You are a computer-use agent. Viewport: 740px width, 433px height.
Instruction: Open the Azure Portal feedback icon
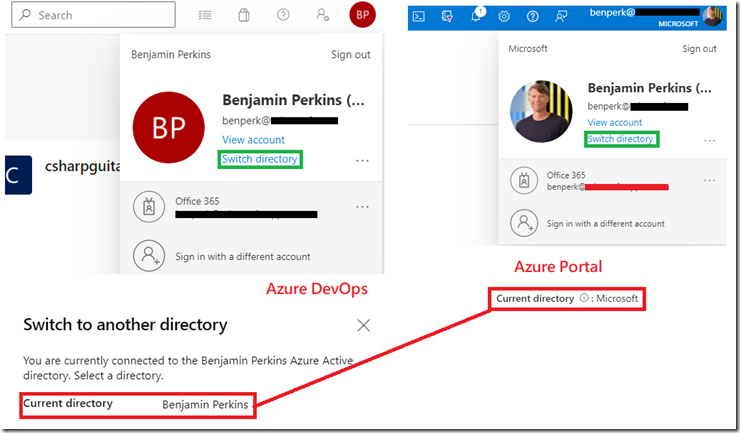click(x=561, y=17)
